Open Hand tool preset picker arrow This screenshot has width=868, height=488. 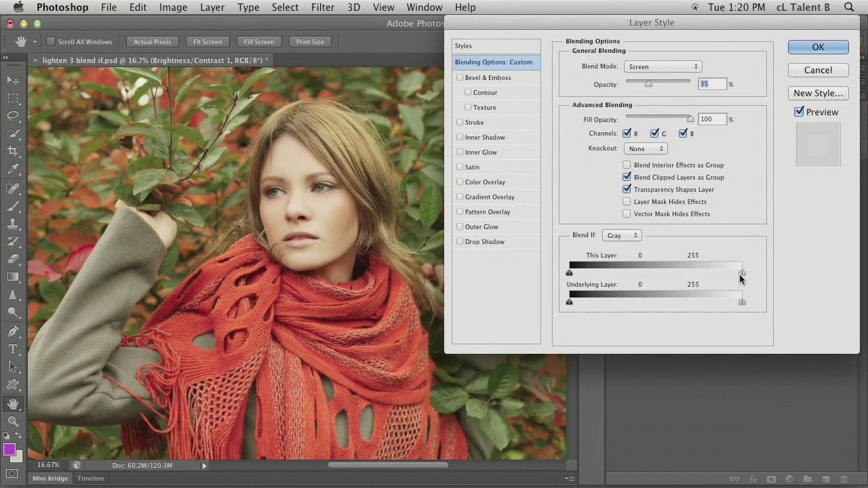tap(35, 42)
